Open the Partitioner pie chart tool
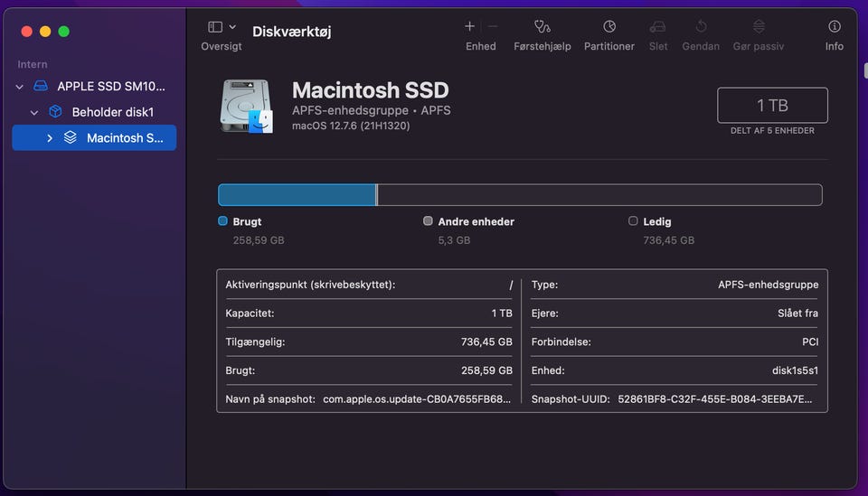 [609, 27]
